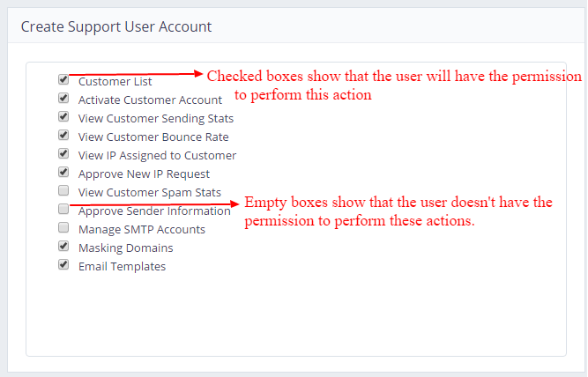Untick the View Customer Sending Stats checkbox
The image size is (588, 377).
click(63, 116)
